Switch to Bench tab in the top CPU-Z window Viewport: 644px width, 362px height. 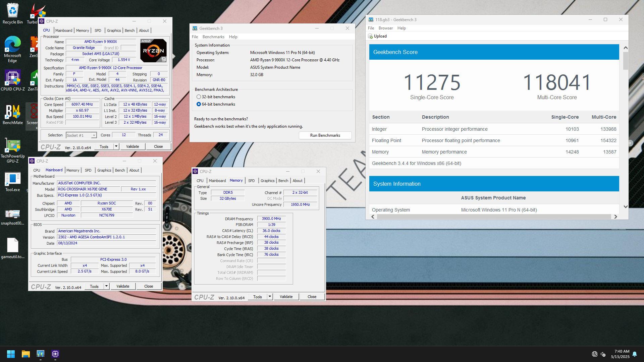[x=129, y=31]
